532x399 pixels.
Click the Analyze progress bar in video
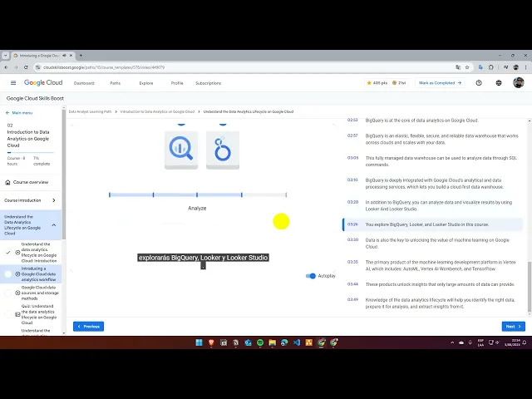198,195
